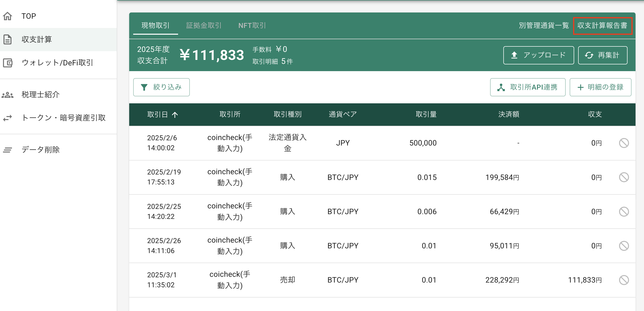Click the 500,000 trade amount cell
Screen dimensions: 644x311
pyautogui.click(x=423, y=143)
